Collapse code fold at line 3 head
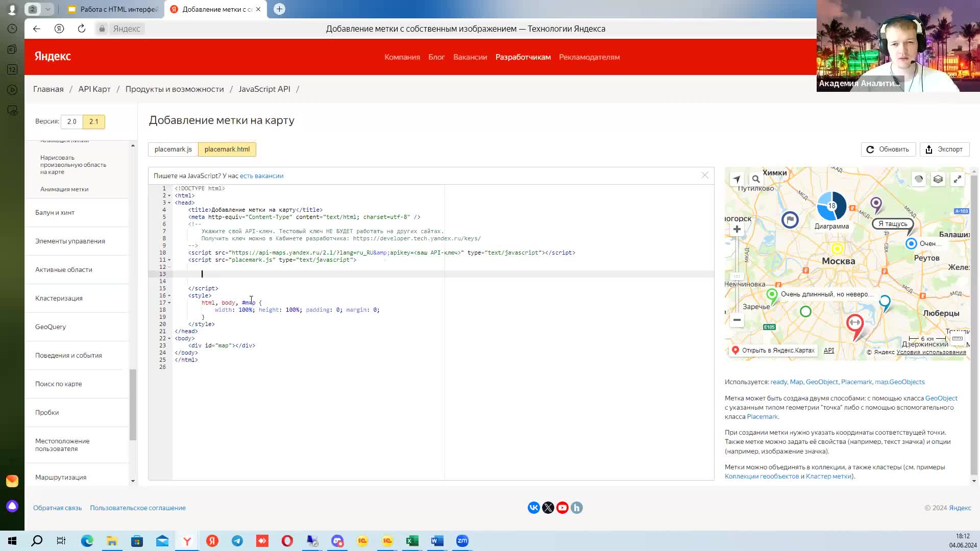This screenshot has height=551, width=980. pos(169,203)
